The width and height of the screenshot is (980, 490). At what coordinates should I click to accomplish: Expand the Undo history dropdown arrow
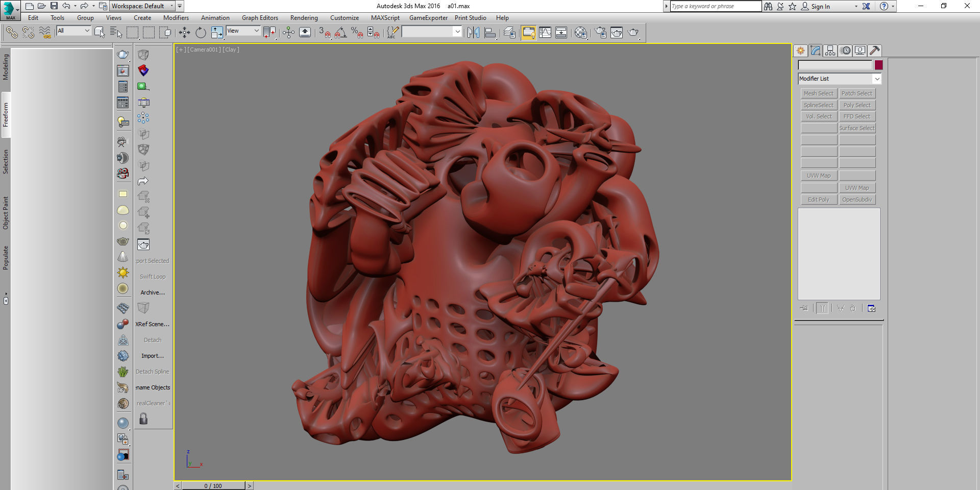75,6
